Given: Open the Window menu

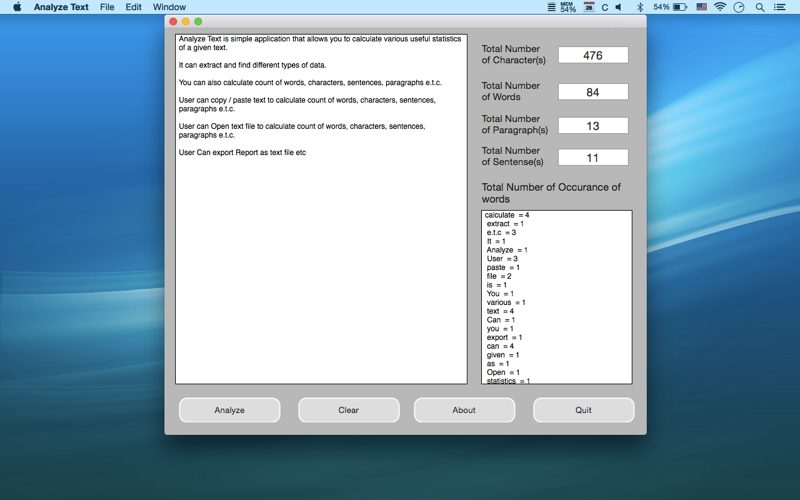Looking at the screenshot, I should (169, 7).
